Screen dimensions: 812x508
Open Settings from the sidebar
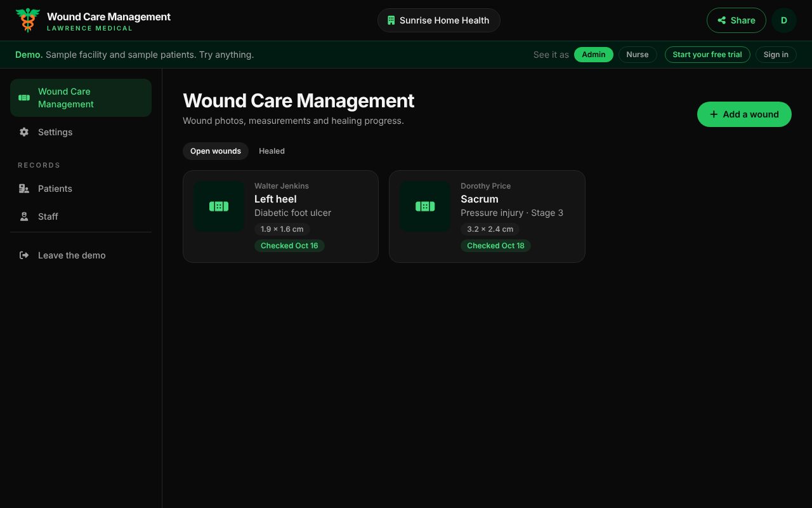coord(81,132)
